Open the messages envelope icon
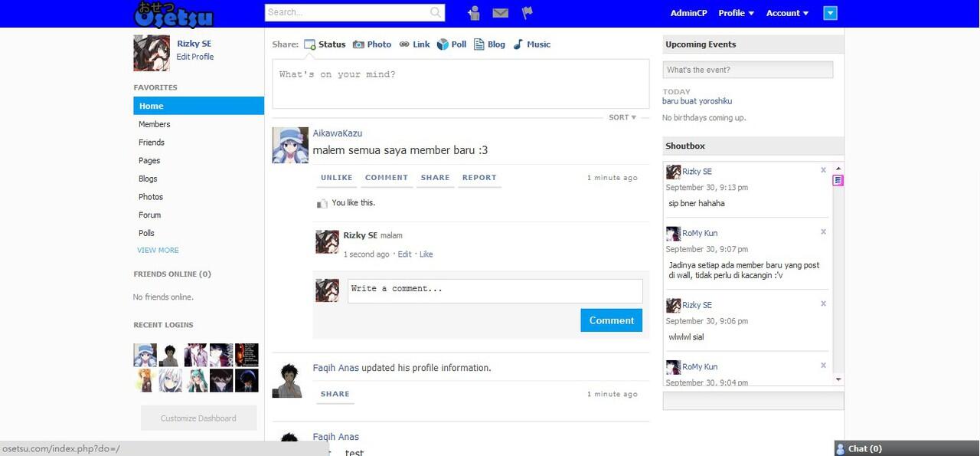 [500, 13]
